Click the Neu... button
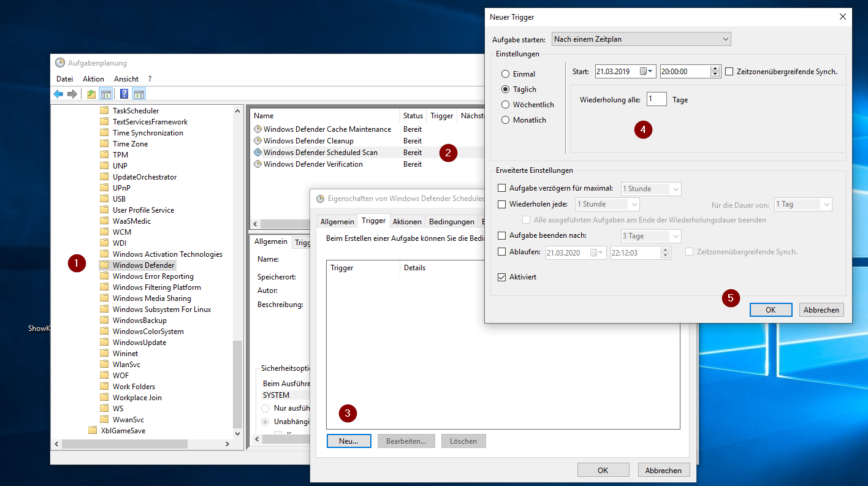The image size is (868, 486). tap(348, 441)
